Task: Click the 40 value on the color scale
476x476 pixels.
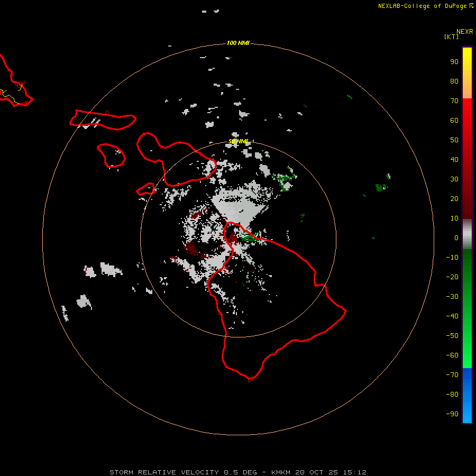Action: (454, 159)
